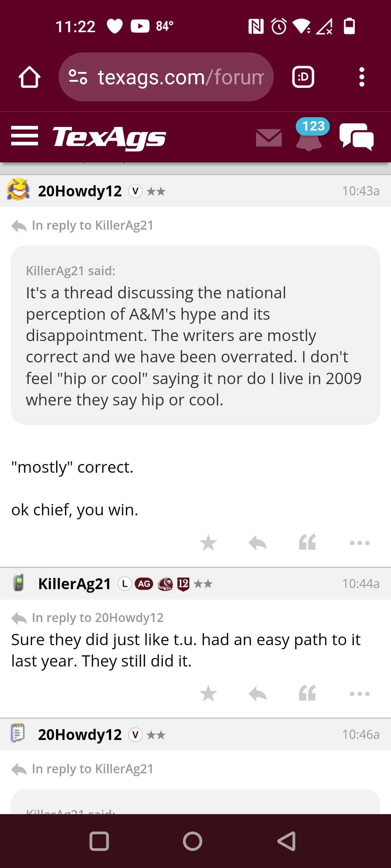Open more options on KillerAg21's post
Viewport: 391px width, 868px height.
[360, 694]
